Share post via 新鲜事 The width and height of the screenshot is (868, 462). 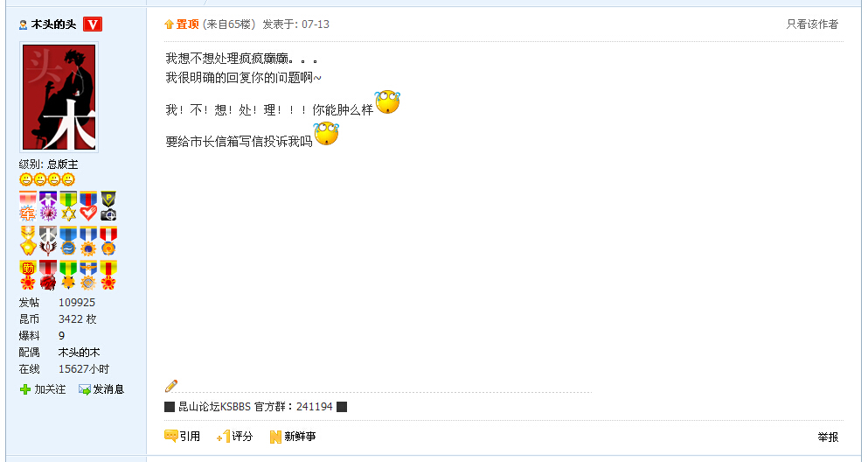pyautogui.click(x=292, y=437)
